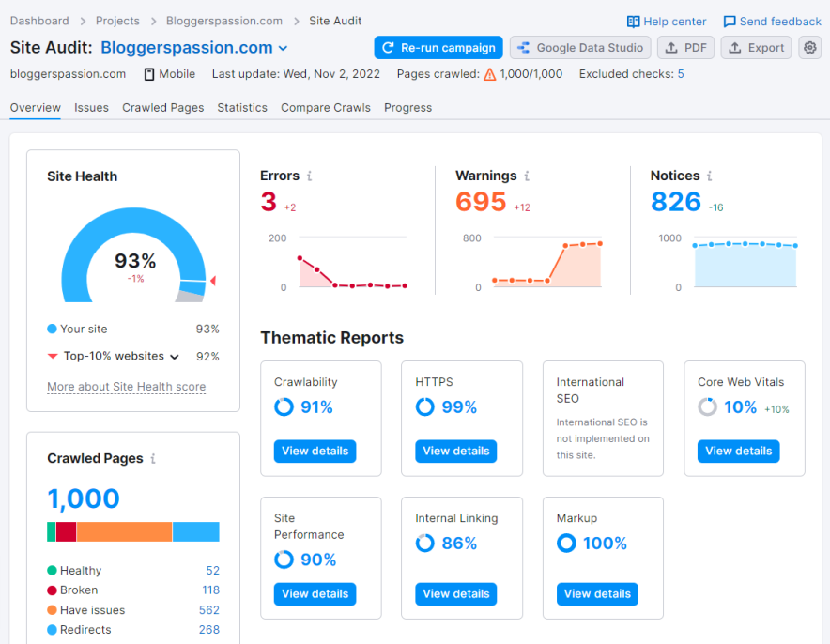Click the Crawlability donut chart icon
830x644 pixels.
pos(284,406)
